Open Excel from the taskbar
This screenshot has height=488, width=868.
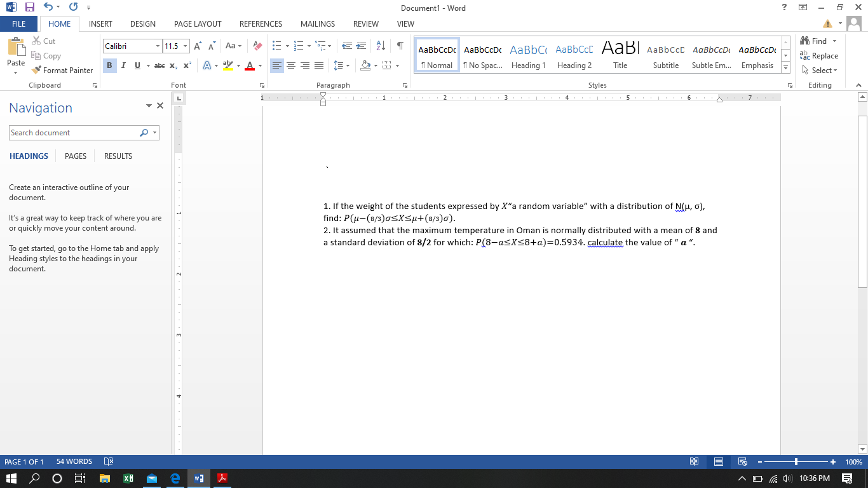tap(128, 478)
